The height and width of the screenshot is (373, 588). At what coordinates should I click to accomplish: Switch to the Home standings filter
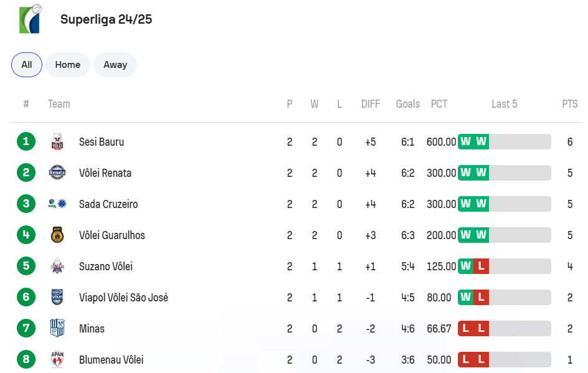(68, 65)
